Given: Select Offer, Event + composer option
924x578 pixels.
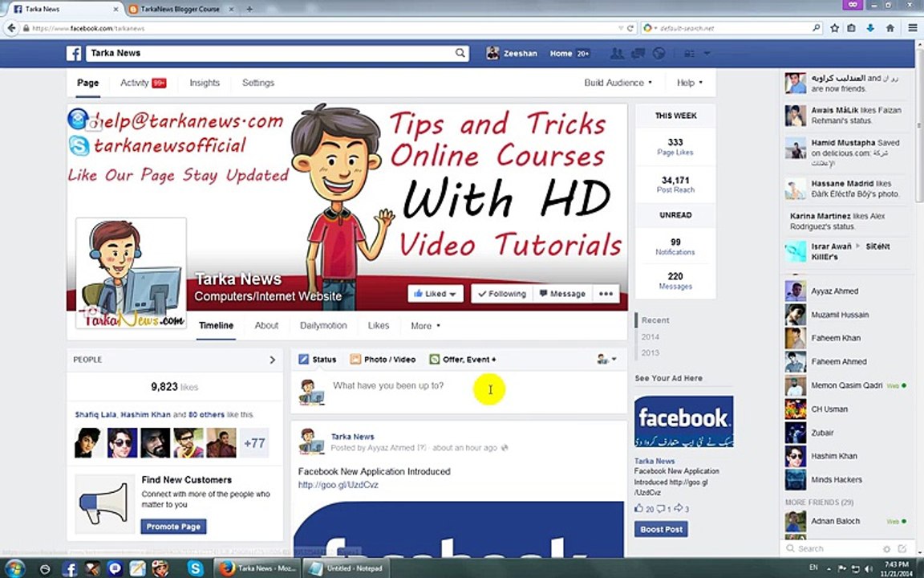Looking at the screenshot, I should click(x=463, y=359).
